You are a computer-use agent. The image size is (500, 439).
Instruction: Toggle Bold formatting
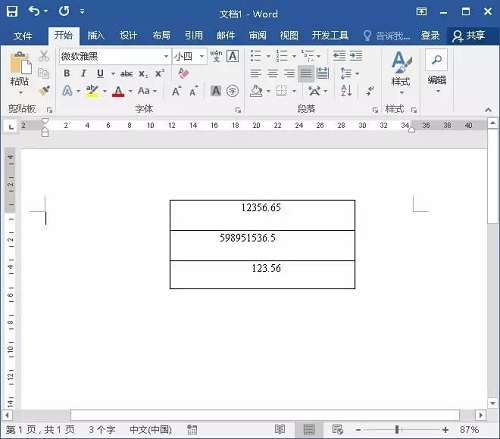67,73
